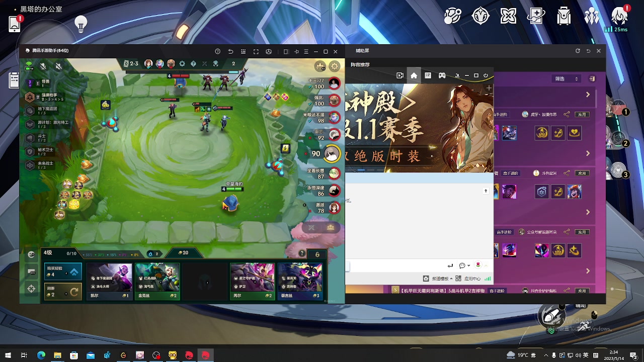View player 米粮达不溜 on scoreboard
The height and width of the screenshot is (362, 644).
click(x=322, y=118)
